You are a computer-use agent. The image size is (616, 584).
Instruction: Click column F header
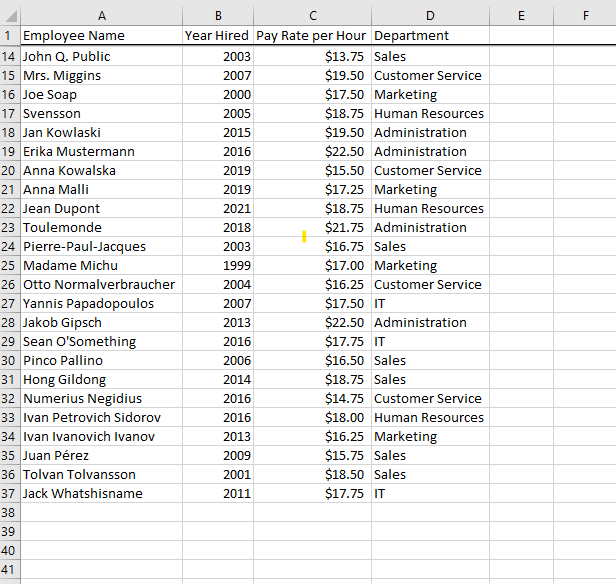[585, 15]
